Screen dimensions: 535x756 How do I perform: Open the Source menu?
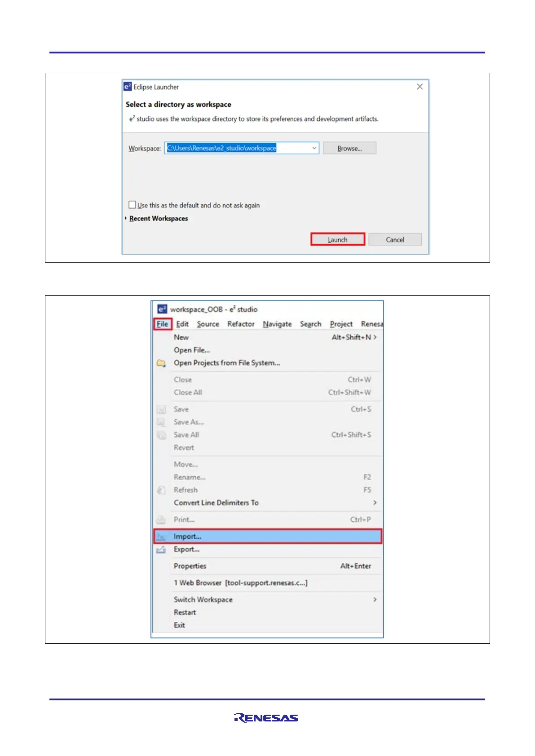click(208, 324)
